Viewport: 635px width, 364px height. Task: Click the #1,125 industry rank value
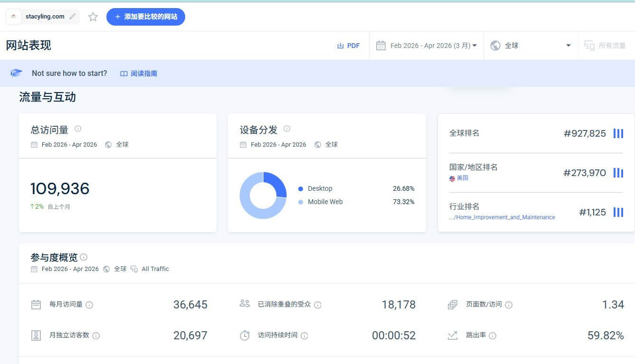coord(593,212)
